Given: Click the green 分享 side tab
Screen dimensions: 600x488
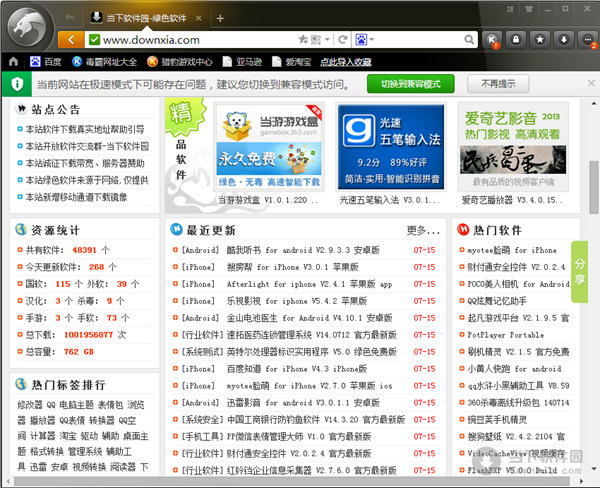Looking at the screenshot, I should [579, 271].
